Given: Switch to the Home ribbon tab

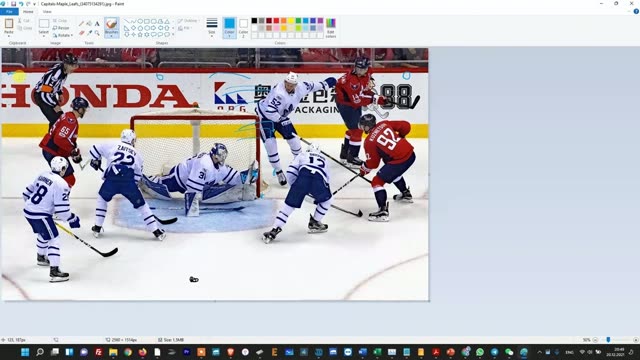Looking at the screenshot, I should [x=28, y=11].
